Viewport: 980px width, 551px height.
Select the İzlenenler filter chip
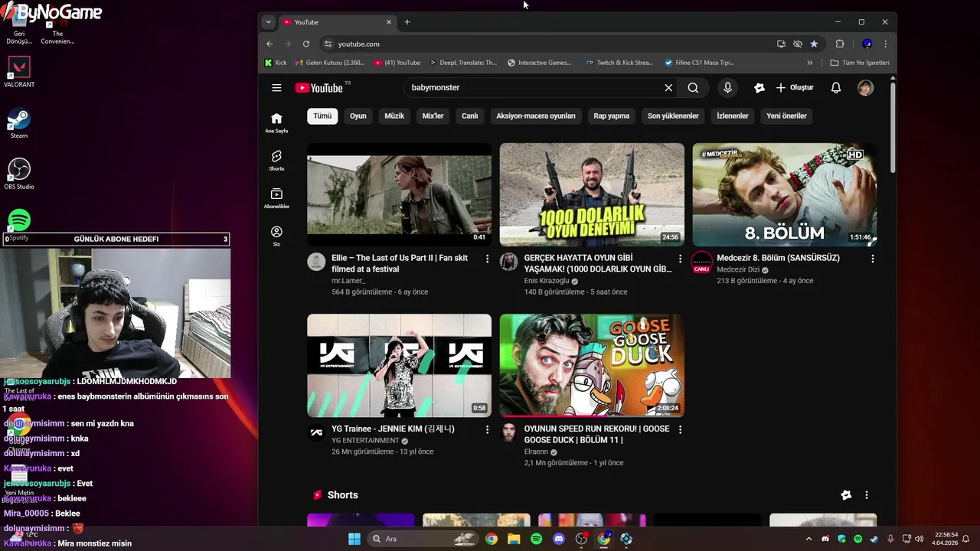(733, 116)
